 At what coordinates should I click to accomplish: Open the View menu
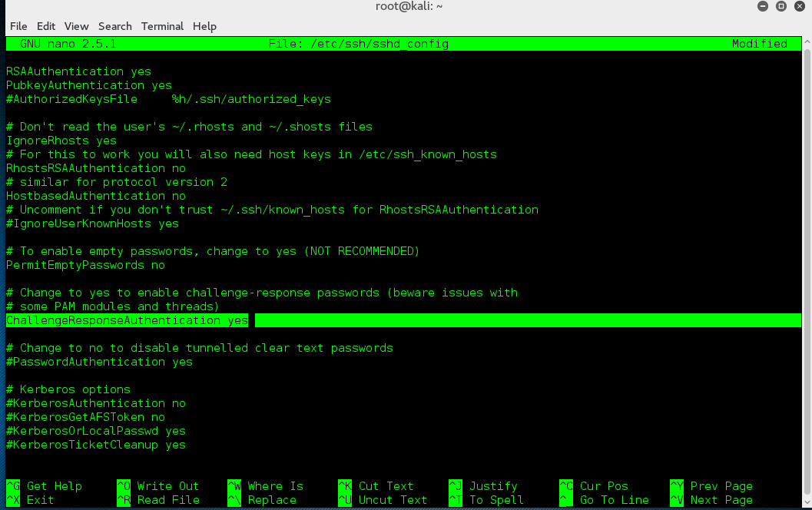76,25
